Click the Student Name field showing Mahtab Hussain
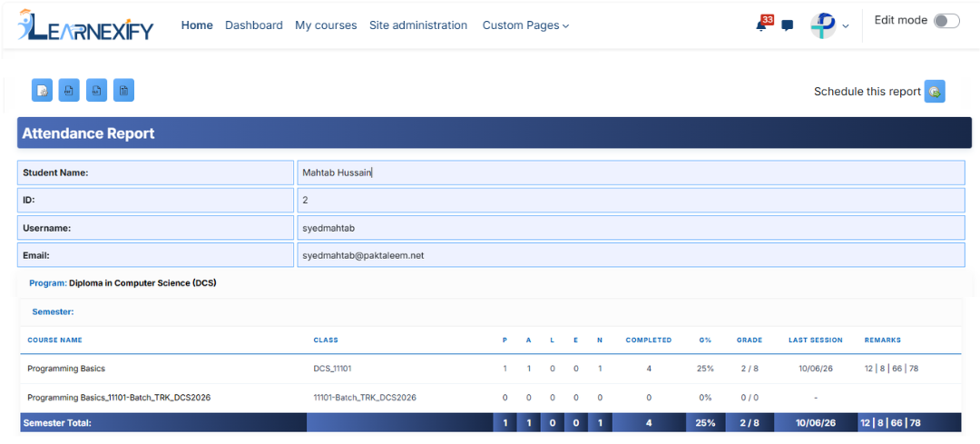Image resolution: width=980 pixels, height=444 pixels. (631, 173)
